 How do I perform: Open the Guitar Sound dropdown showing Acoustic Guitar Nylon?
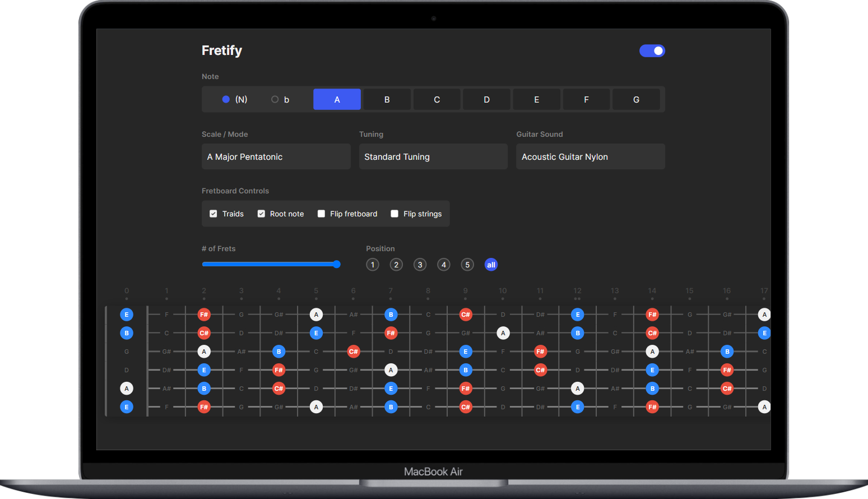590,156
